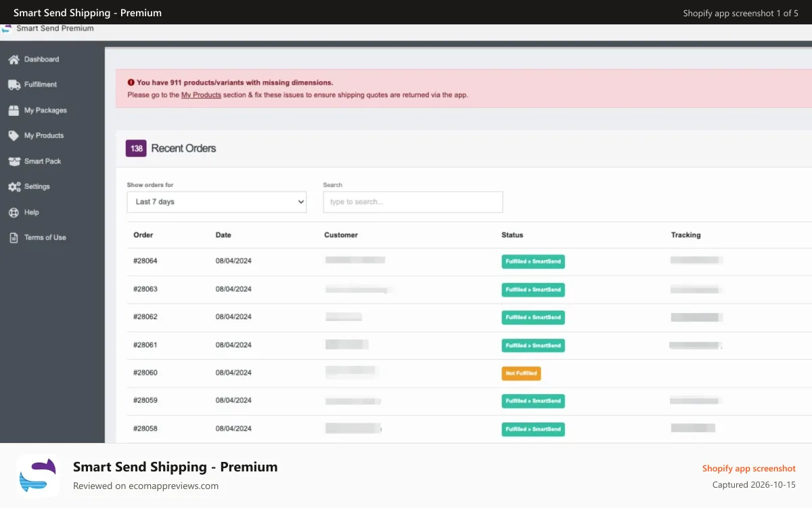Click the tracking number for order #28062
This screenshot has height=508, width=812.
(696, 317)
